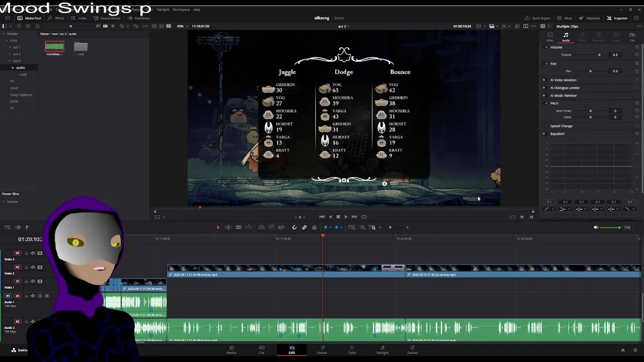The width and height of the screenshot is (644, 362).
Task: Open Project Settings gear icon
Action: [635, 350]
